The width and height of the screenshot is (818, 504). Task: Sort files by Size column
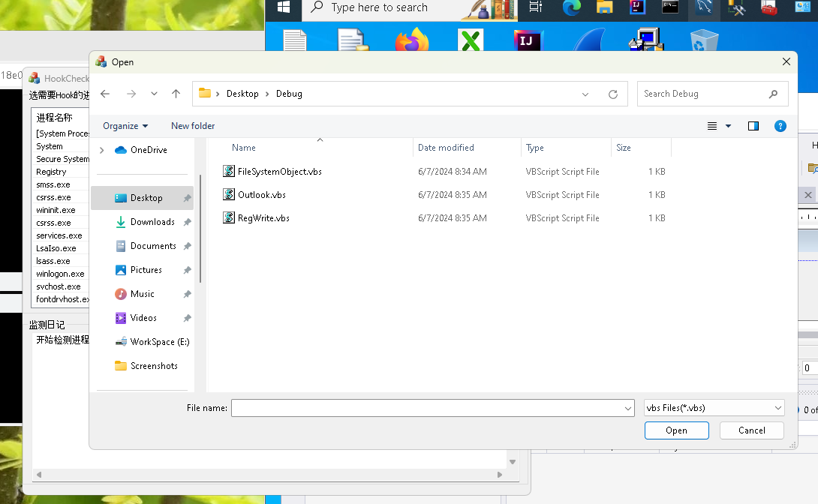[x=624, y=148]
